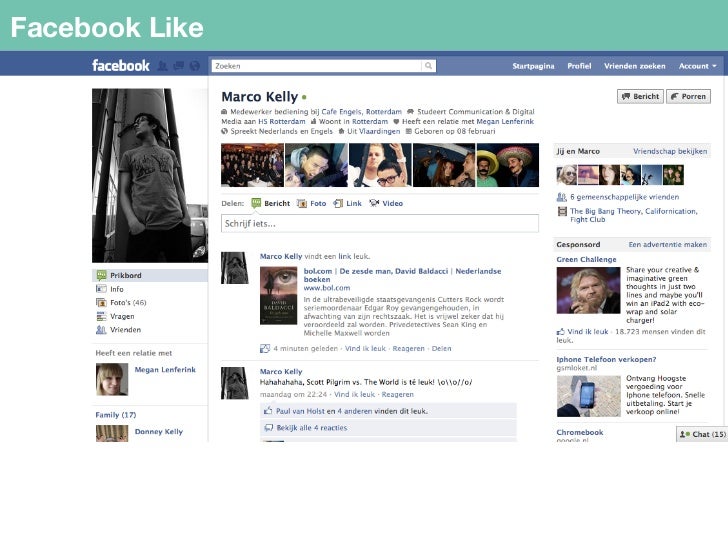Open Chromebook ad title
728x546 pixels.
point(580,432)
